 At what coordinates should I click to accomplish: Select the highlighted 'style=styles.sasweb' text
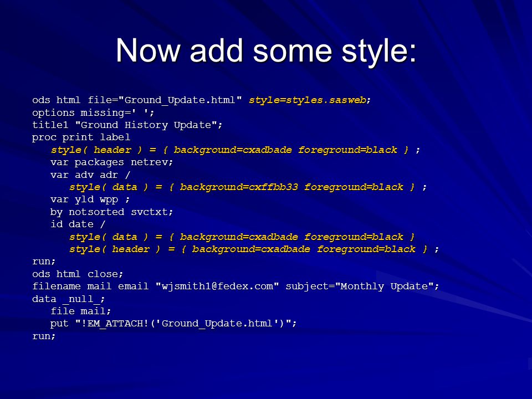(308, 100)
